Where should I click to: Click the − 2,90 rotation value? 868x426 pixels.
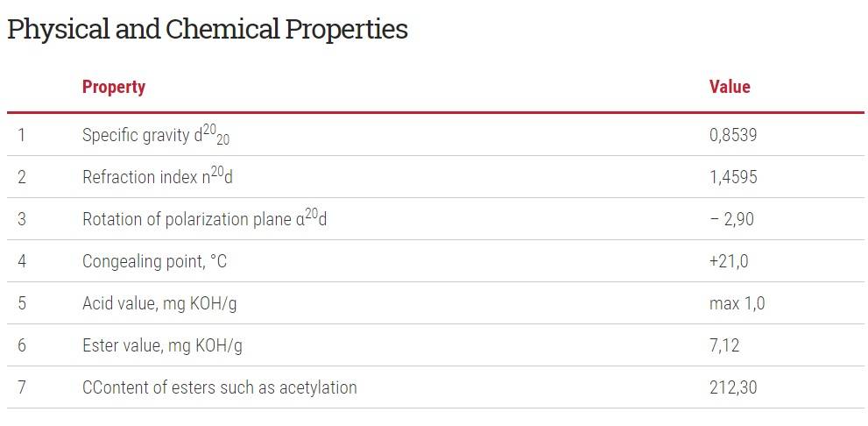click(x=731, y=219)
